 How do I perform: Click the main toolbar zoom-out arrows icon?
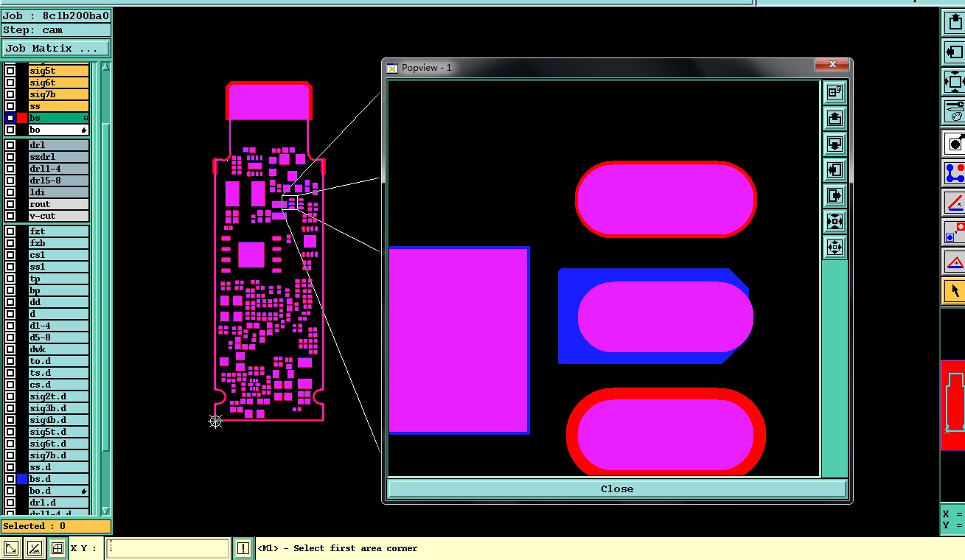(955, 81)
